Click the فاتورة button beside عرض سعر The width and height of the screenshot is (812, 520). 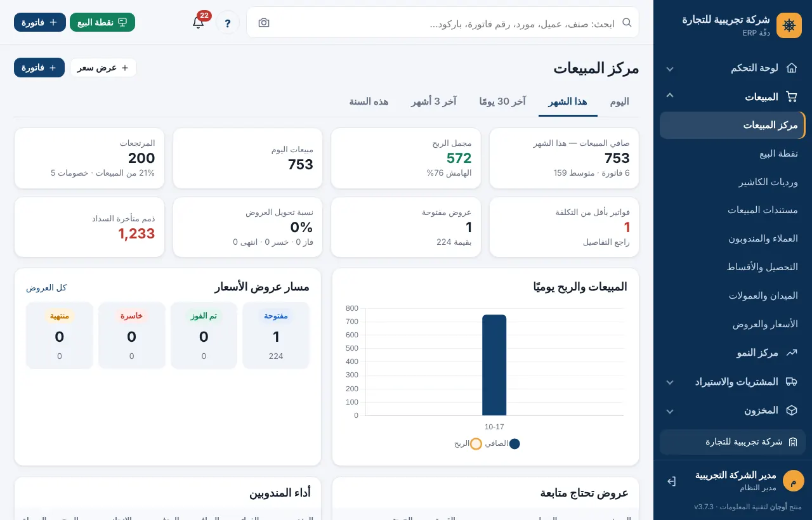[x=39, y=68]
